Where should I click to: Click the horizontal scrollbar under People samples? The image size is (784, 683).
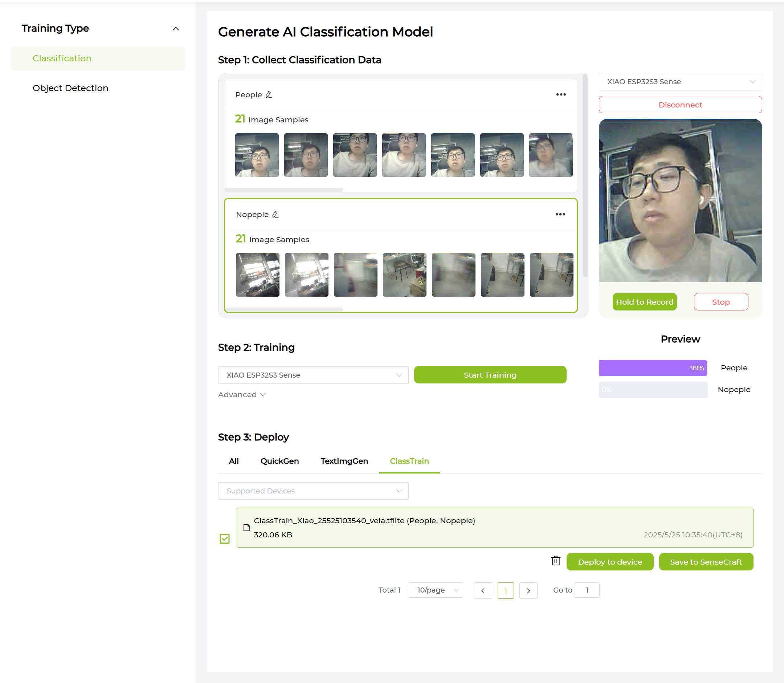point(283,190)
